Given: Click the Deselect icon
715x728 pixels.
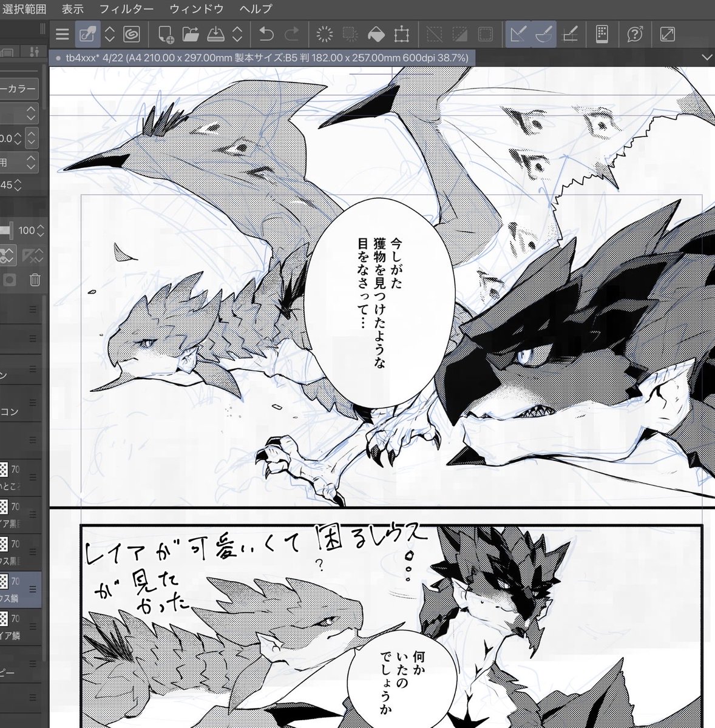Looking at the screenshot, I should point(435,34).
